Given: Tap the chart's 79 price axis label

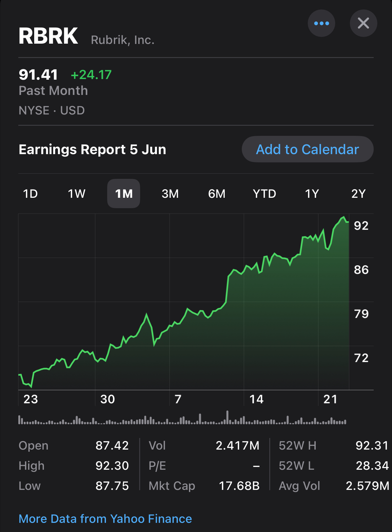Looking at the screenshot, I should tap(361, 314).
